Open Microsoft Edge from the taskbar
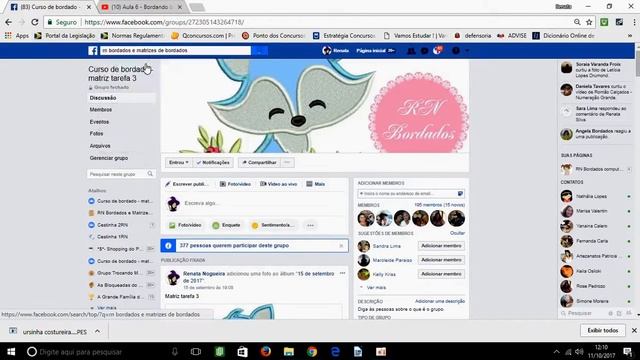 [x=336, y=351]
